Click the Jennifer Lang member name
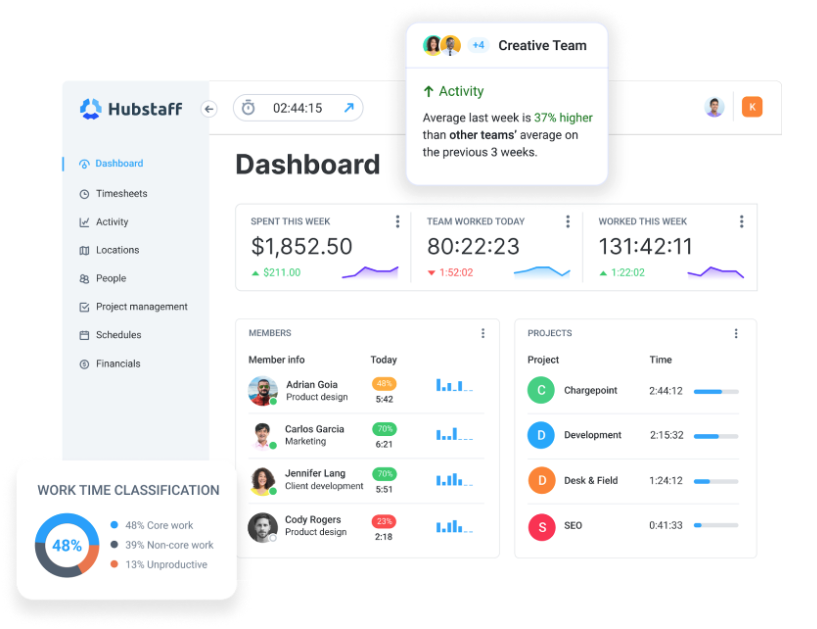This screenshot has width=817, height=629. click(315, 473)
